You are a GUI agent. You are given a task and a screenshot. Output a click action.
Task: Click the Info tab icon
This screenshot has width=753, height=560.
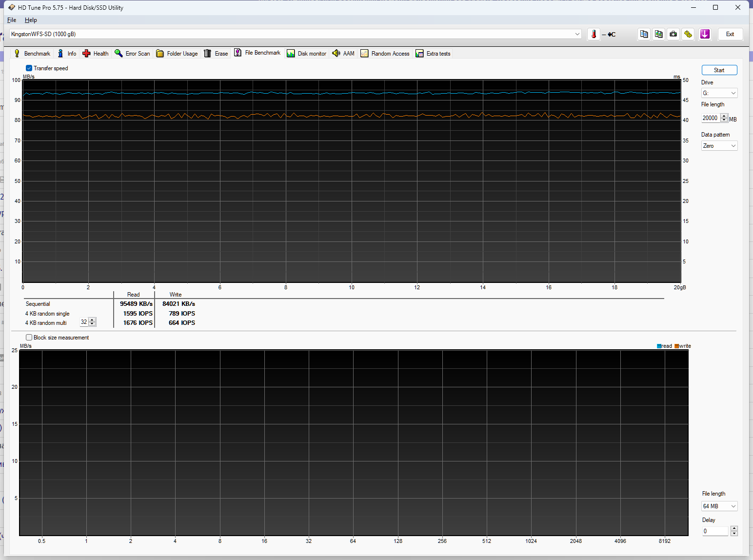tap(60, 53)
